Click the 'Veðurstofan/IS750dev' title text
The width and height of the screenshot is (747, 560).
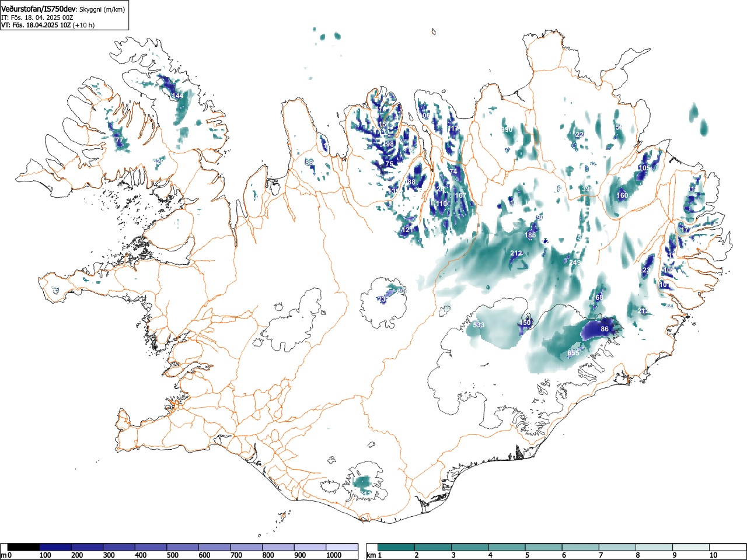[x=39, y=9]
